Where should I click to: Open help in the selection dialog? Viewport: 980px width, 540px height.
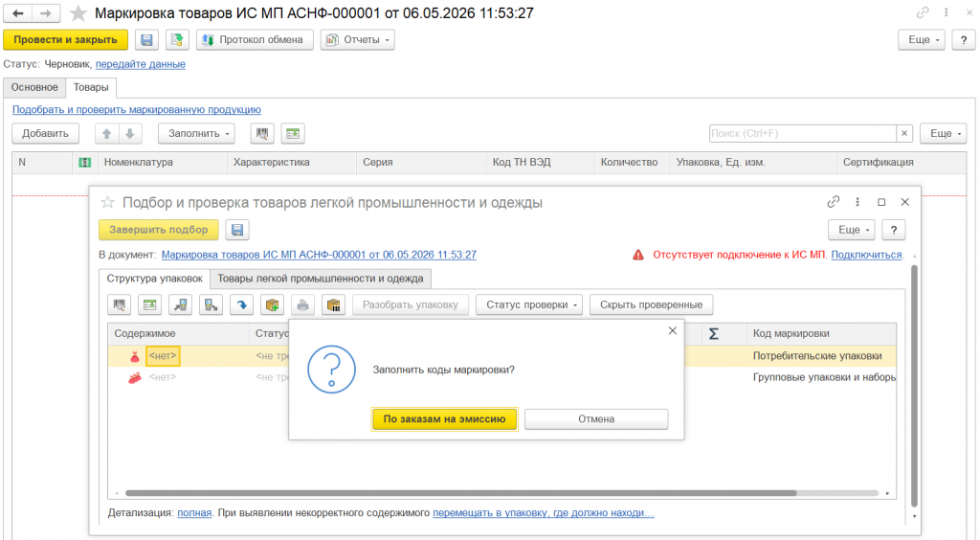(x=894, y=230)
